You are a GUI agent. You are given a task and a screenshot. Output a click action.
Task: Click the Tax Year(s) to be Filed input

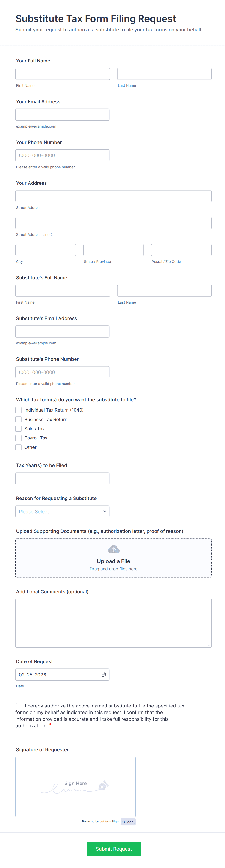[62, 478]
